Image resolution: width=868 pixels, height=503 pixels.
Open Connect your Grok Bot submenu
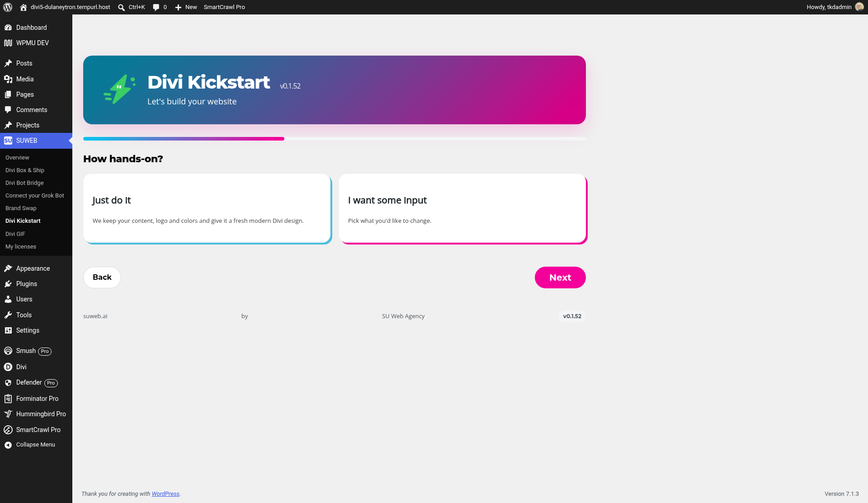pos(35,196)
